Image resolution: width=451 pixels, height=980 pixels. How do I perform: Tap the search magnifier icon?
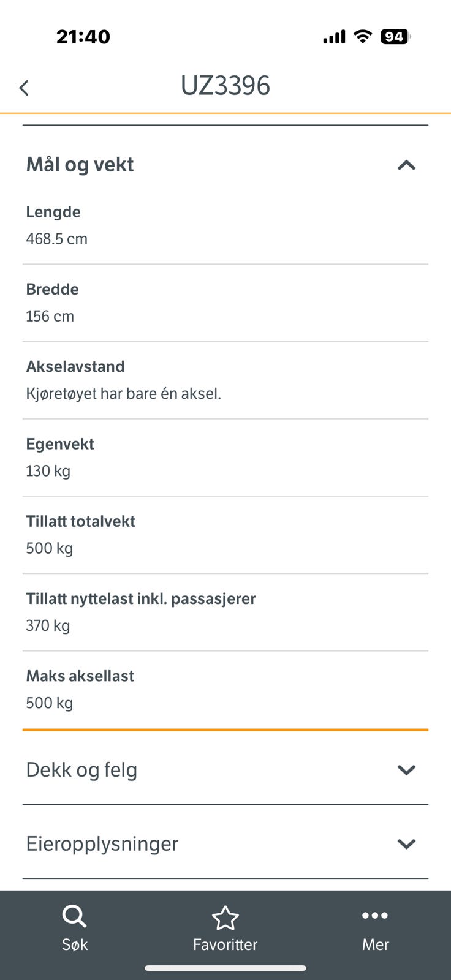[x=74, y=916]
